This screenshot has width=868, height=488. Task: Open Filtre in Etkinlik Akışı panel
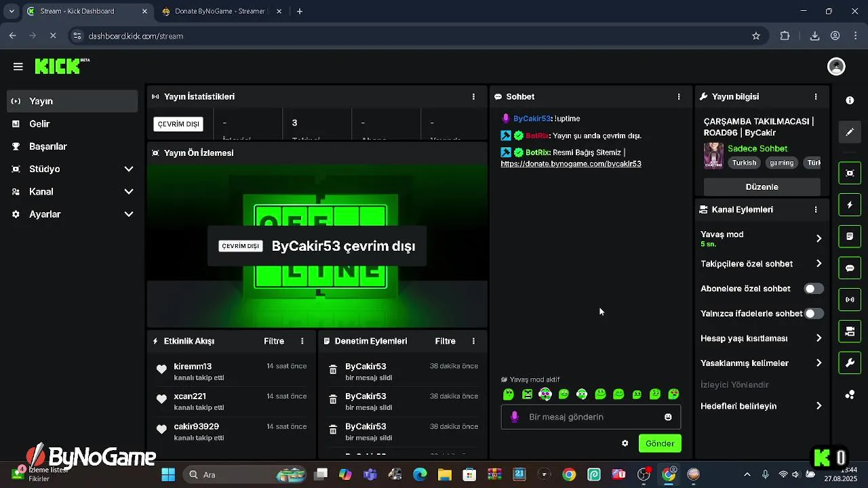tap(274, 341)
